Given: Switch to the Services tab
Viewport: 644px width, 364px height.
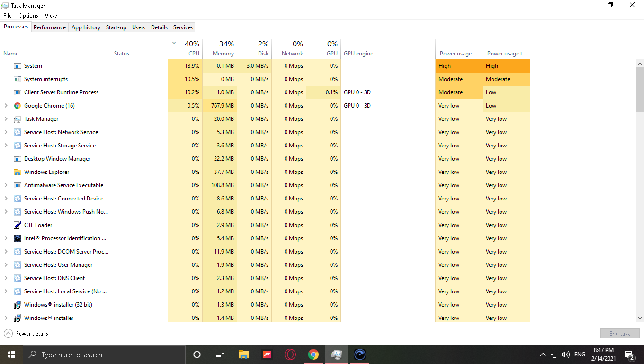Looking at the screenshot, I should (x=183, y=27).
